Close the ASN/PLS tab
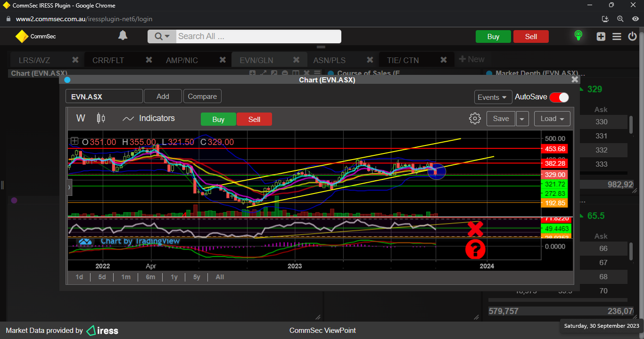 pos(370,60)
